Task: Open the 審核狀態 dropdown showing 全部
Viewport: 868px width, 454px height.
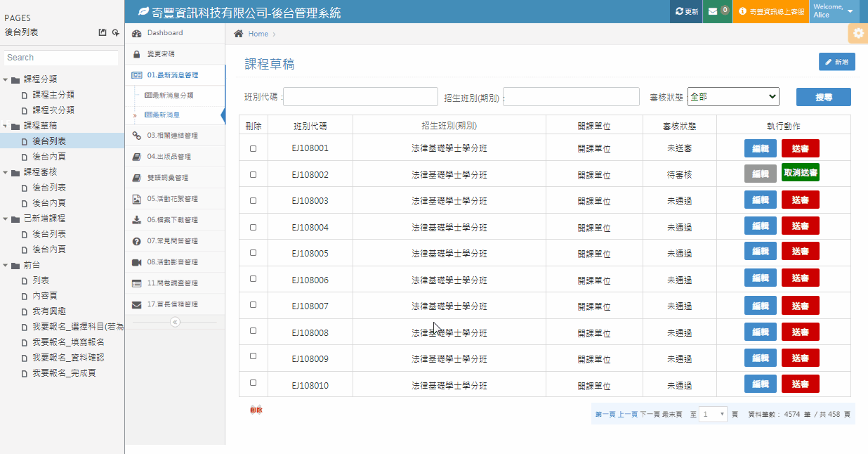Action: [733, 97]
